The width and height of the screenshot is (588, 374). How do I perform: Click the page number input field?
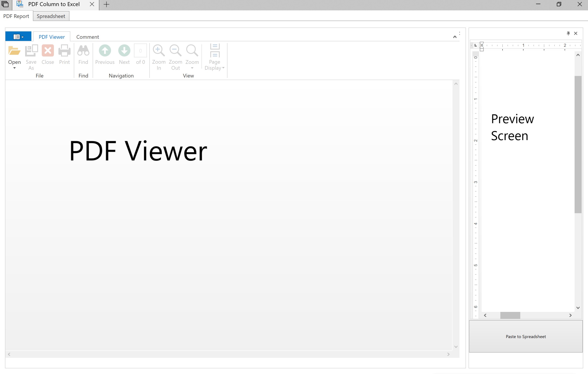140,51
